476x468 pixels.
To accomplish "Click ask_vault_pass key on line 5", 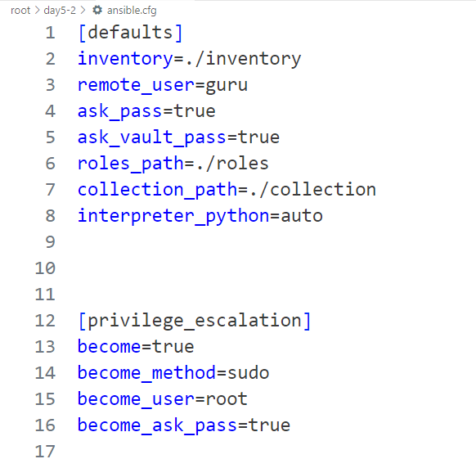I will (x=152, y=137).
